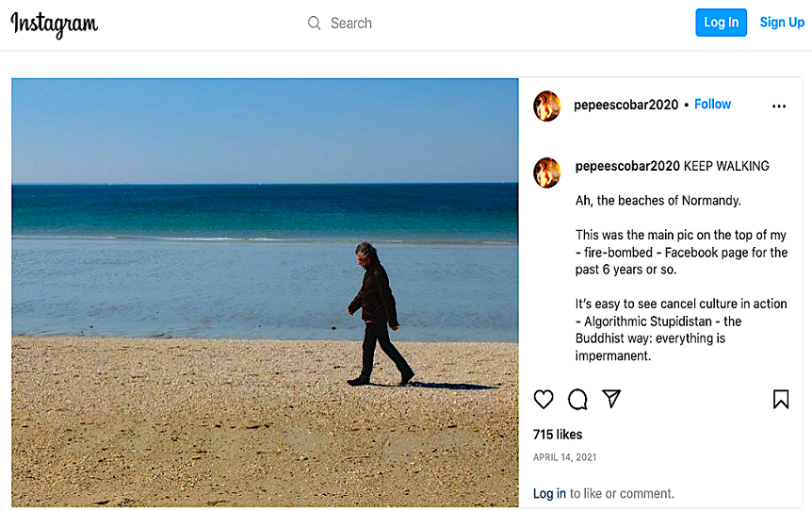Click the beach photo of walking man

coord(265,292)
